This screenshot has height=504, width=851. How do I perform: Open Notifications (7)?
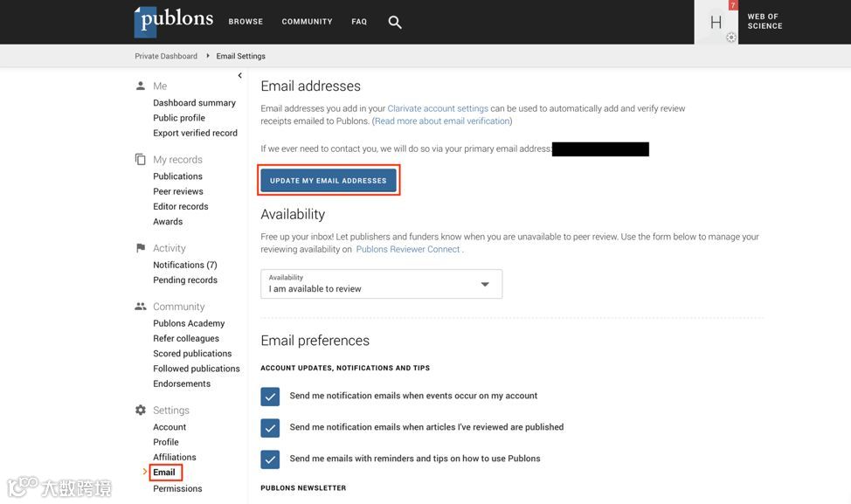[x=185, y=265]
